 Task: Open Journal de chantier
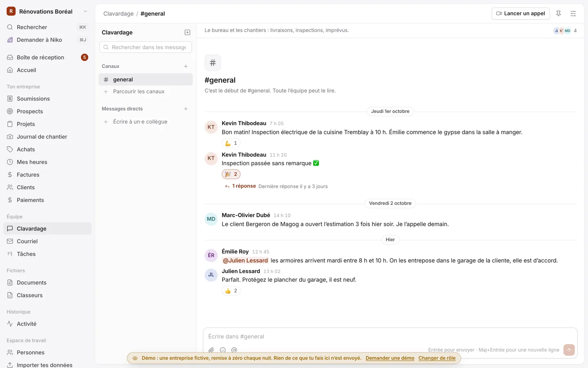(47, 137)
